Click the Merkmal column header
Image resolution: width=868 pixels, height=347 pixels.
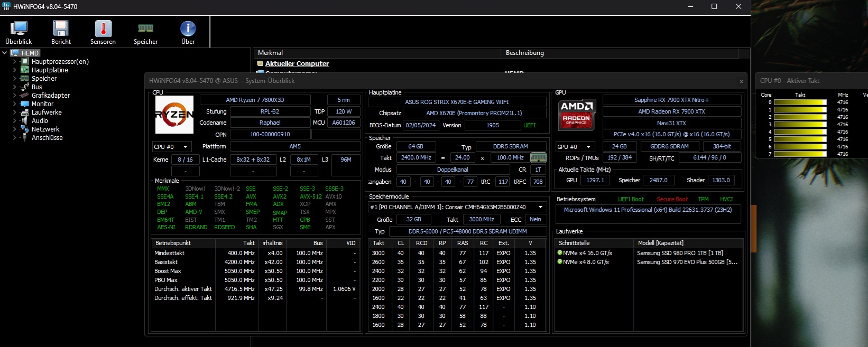point(376,53)
